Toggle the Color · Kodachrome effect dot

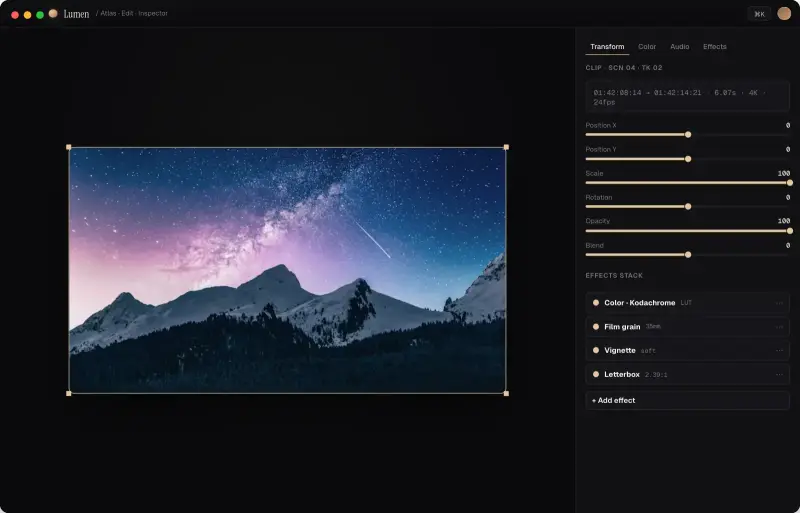595,303
